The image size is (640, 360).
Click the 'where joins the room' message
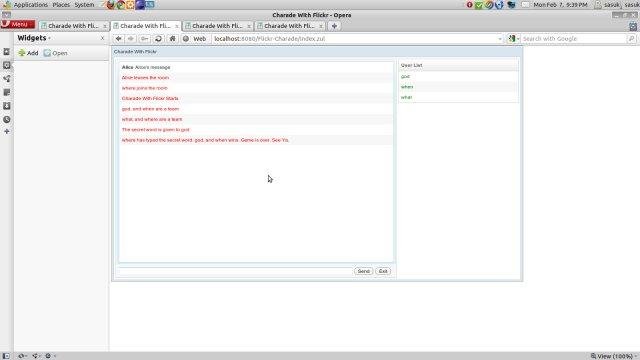(144, 88)
